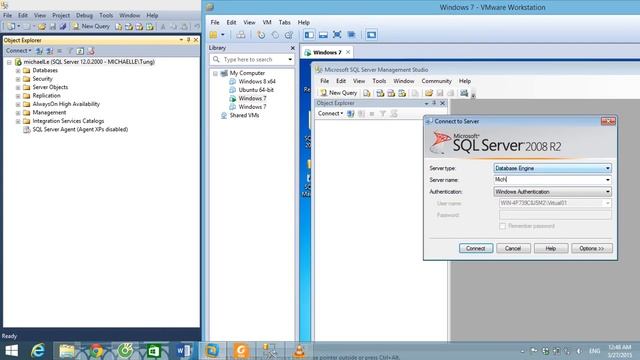640x360 pixels.
Task: Open Connect dropdown in VM's Object Explorer
Action: [331, 113]
